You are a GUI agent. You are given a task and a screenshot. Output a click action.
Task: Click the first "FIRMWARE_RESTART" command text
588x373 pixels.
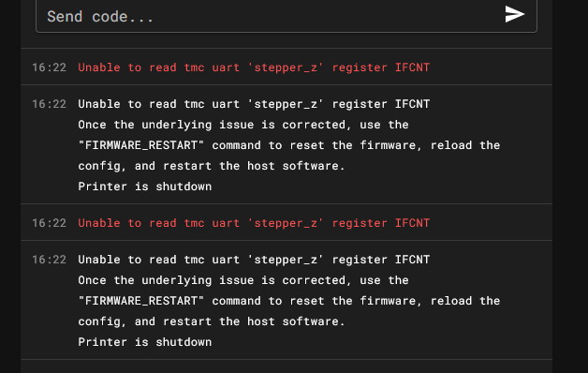[141, 145]
